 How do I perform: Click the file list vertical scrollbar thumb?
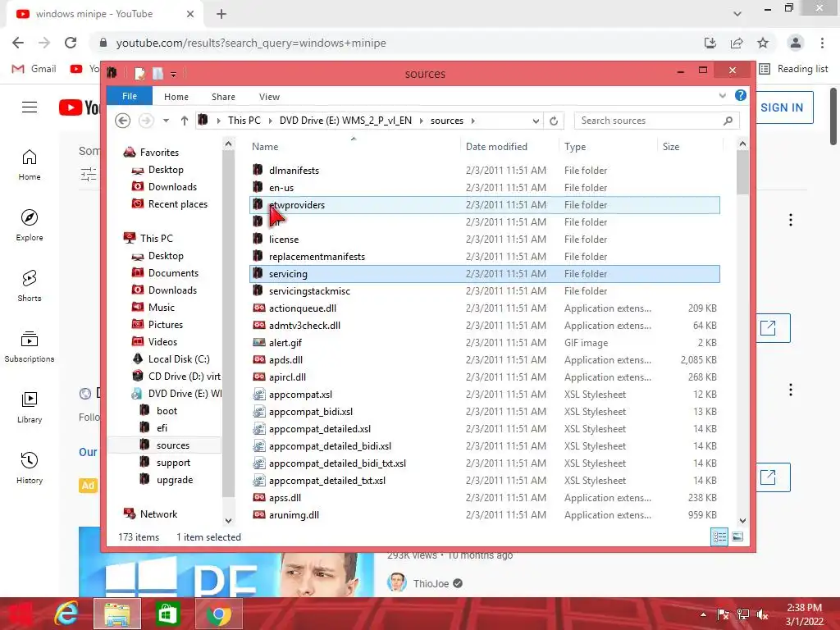click(742, 172)
